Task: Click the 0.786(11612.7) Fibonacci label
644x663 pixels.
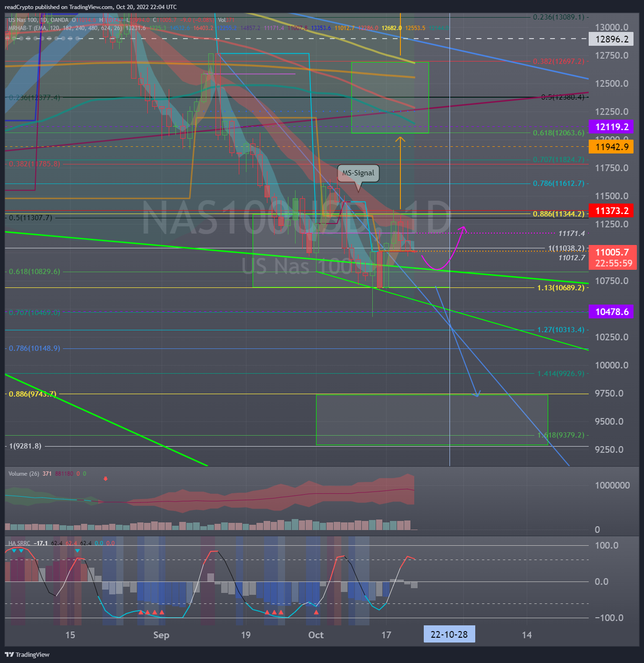Action: (x=558, y=183)
